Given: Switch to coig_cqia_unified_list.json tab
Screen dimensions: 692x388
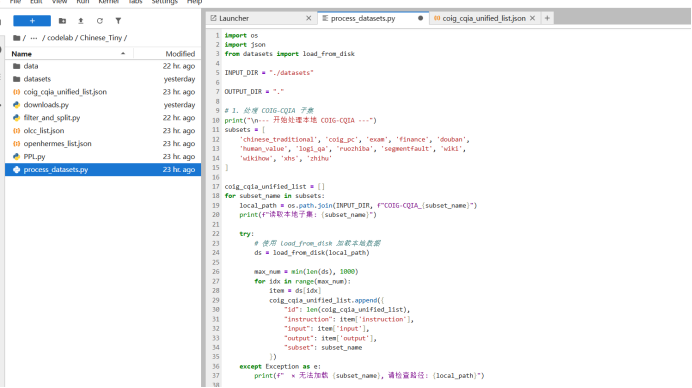Looking at the screenshot, I should coord(484,19).
